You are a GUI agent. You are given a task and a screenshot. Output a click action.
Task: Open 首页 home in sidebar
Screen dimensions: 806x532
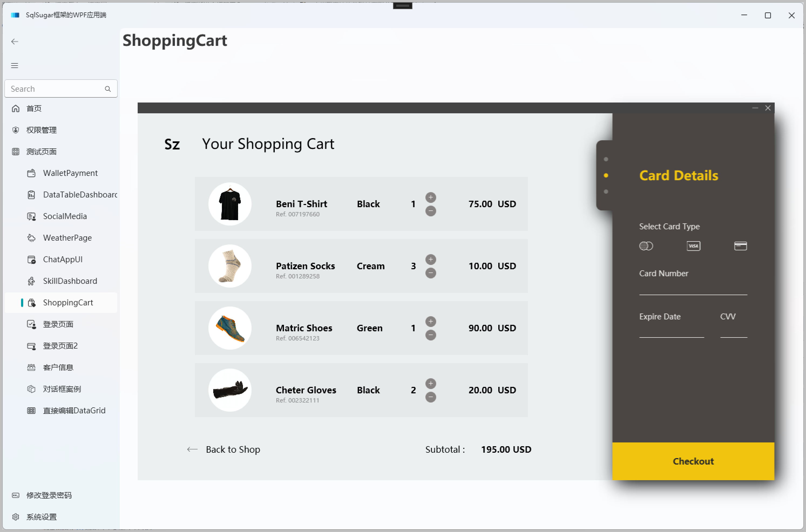tap(34, 108)
